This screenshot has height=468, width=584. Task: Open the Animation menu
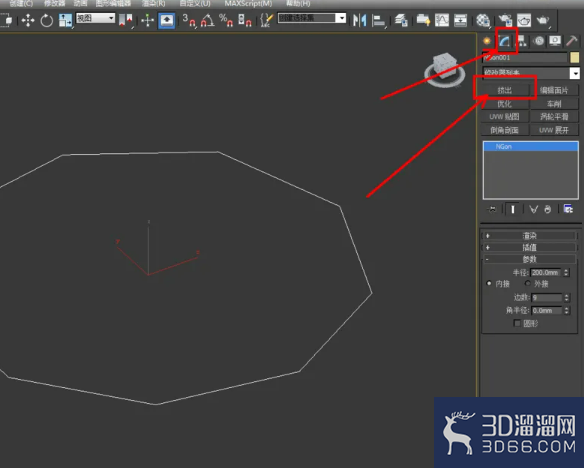pyautogui.click(x=80, y=3)
